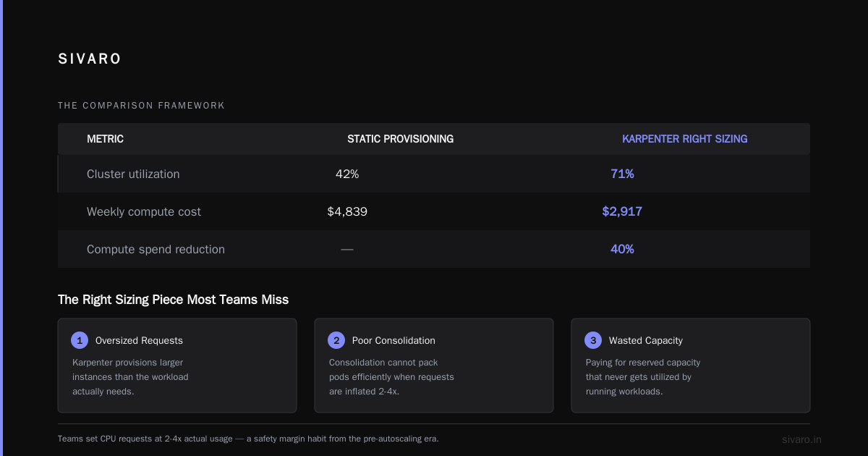The image size is (868, 456).
Task: Click the 'Compute spend reduction' row label
Action: (156, 249)
